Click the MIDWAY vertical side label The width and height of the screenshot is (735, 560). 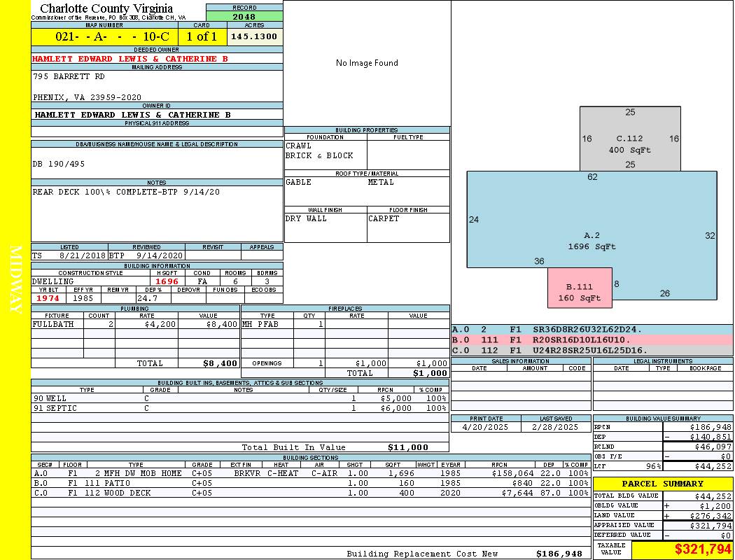15,280
